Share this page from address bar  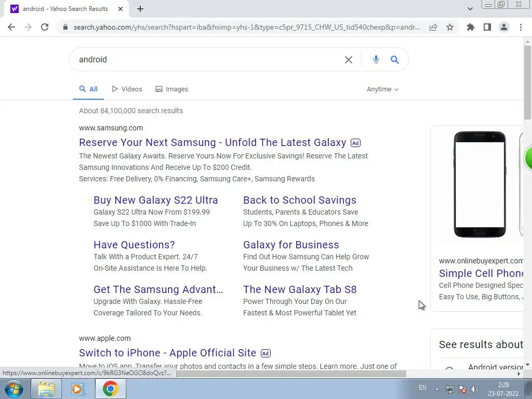pos(433,27)
